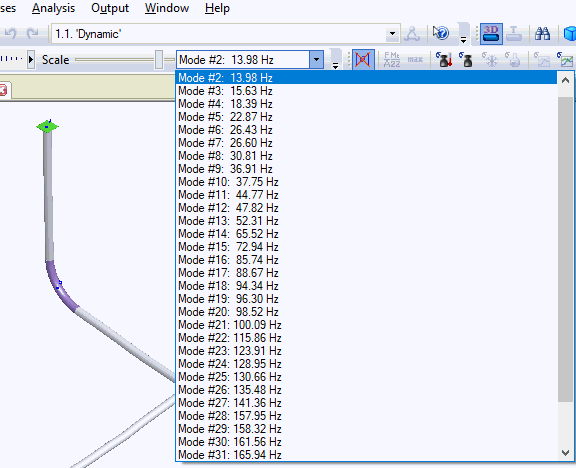This screenshot has height=468, width=576.
Task: Click the context help cursor icon
Action: click(x=440, y=33)
